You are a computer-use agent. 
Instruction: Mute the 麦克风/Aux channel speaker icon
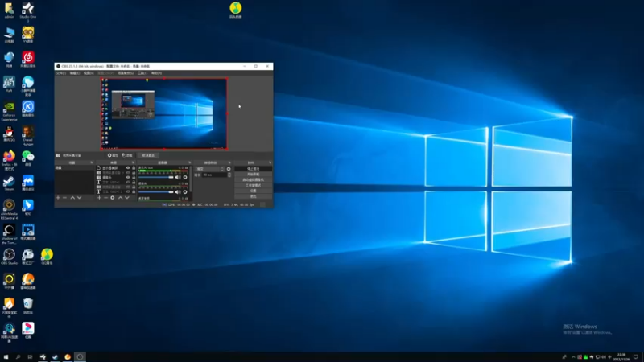tap(178, 177)
